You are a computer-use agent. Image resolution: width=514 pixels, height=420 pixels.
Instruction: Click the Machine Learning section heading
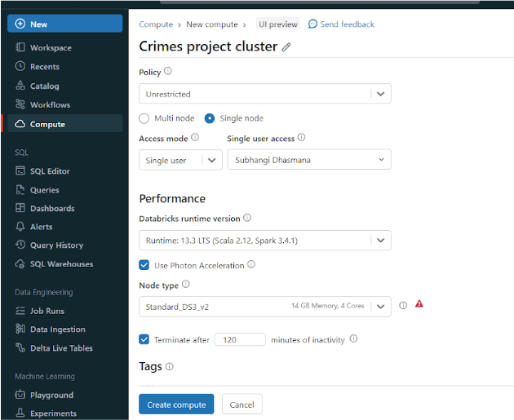pos(45,377)
